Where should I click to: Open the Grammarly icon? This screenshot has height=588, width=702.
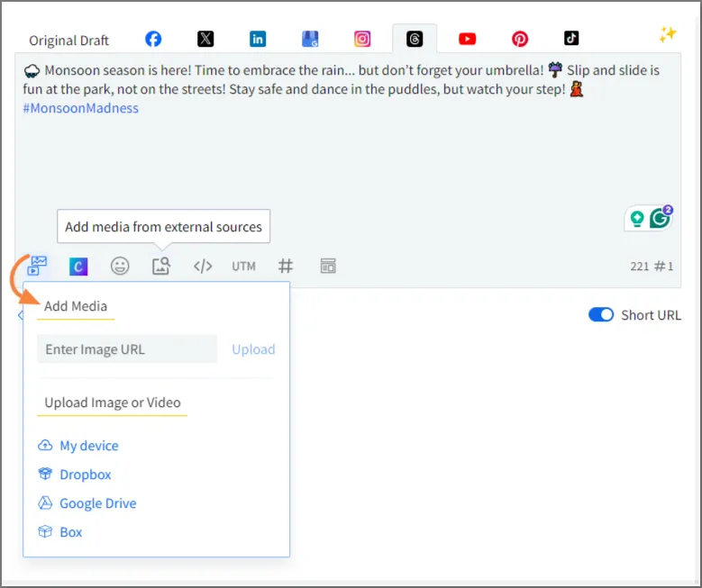(x=660, y=219)
